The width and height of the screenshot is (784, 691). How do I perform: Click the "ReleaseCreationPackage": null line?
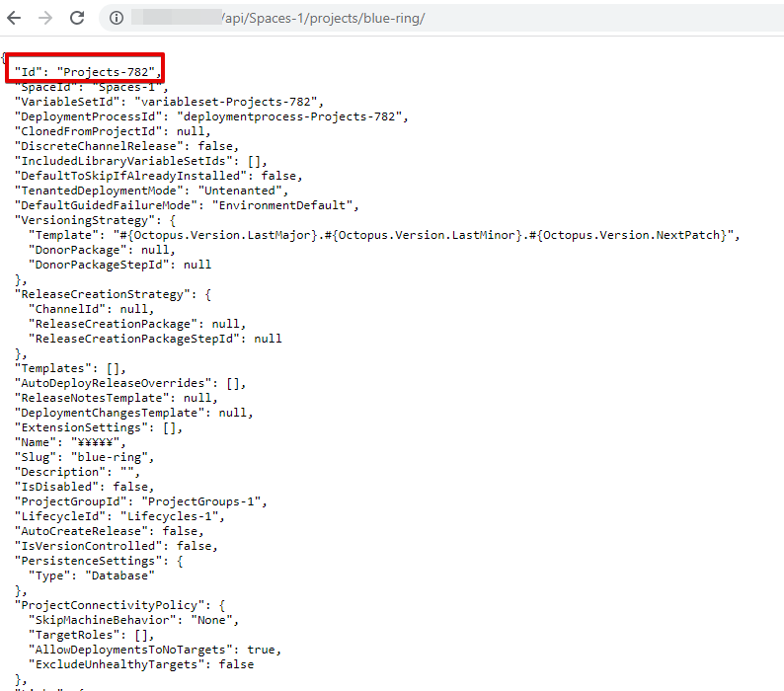137,324
